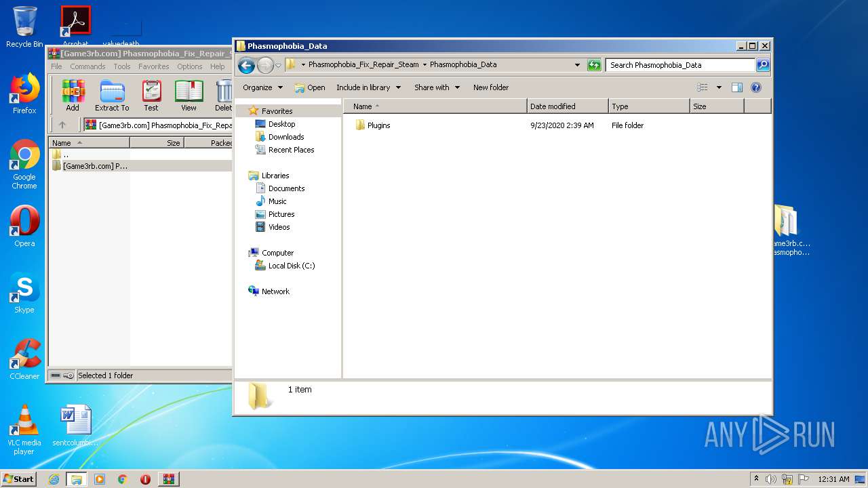The height and width of the screenshot is (488, 868).
Task: Click the Explorer back arrow button
Action: point(246,65)
